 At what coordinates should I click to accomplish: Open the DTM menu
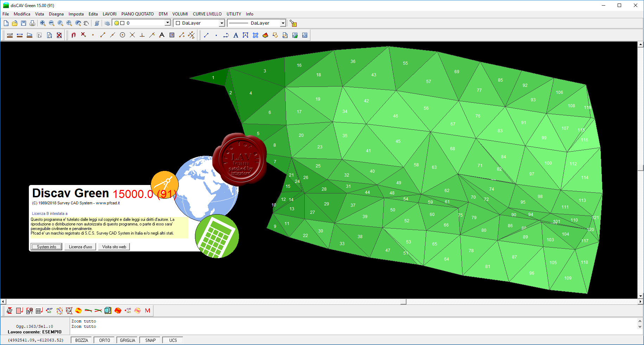pyautogui.click(x=163, y=14)
